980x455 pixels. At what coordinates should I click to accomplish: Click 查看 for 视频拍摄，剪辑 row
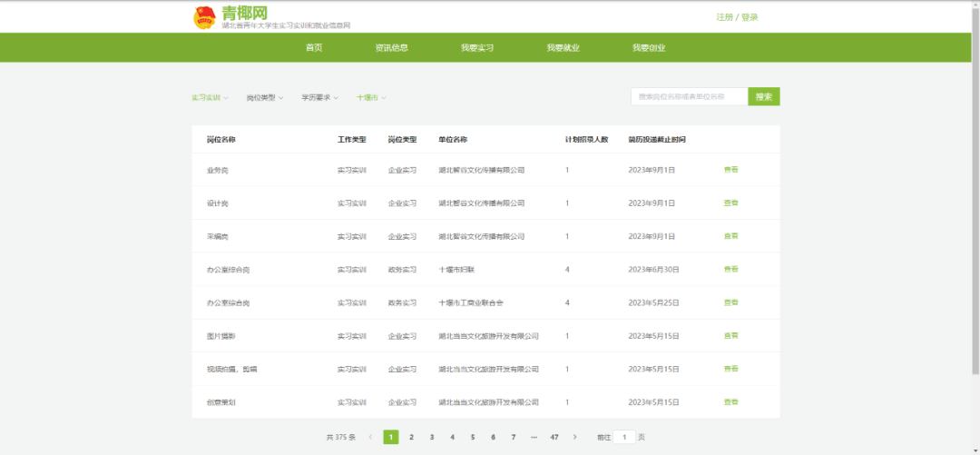[x=730, y=369]
